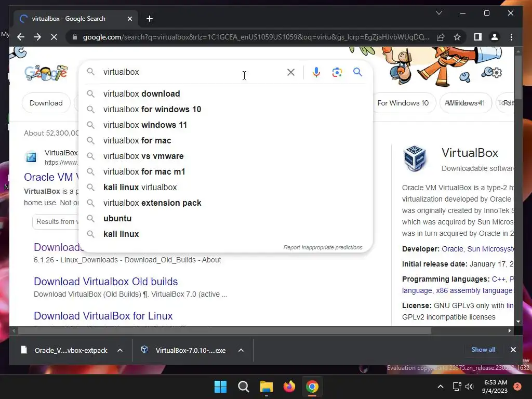The image size is (532, 399).
Task: Open Google Lens image search icon
Action: [x=337, y=72]
